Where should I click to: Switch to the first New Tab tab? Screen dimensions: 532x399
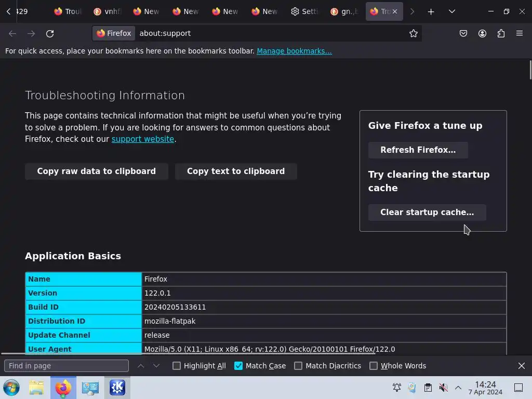(147, 11)
